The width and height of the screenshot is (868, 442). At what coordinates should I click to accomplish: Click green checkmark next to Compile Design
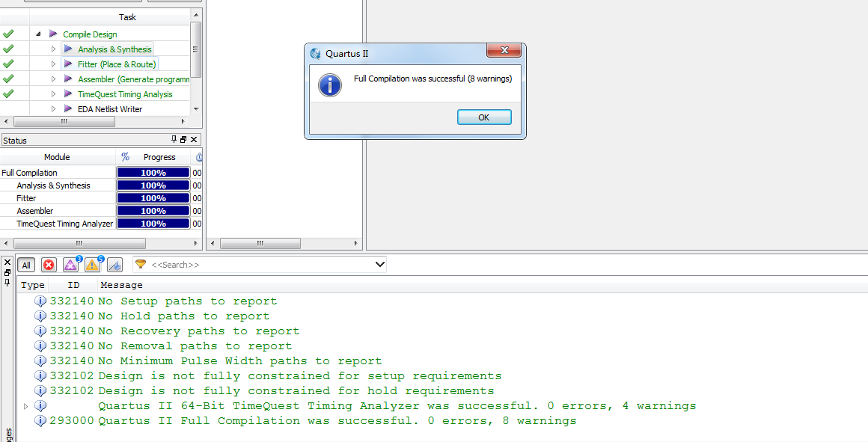point(7,34)
